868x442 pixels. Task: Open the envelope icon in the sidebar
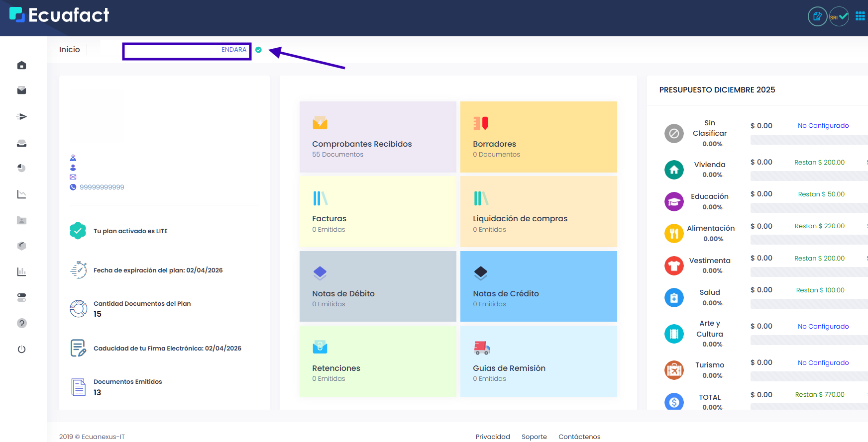point(21,90)
